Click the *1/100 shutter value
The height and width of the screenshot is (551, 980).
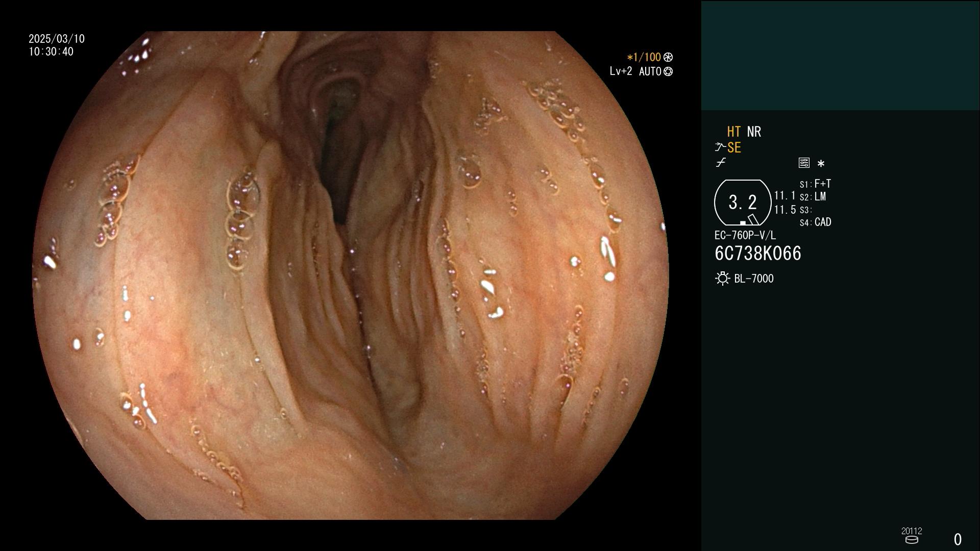644,58
